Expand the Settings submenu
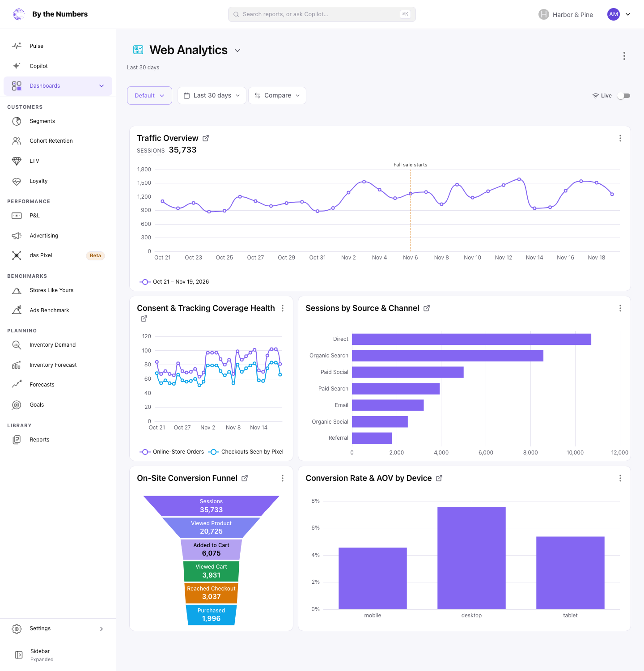This screenshot has height=671, width=644. click(102, 629)
